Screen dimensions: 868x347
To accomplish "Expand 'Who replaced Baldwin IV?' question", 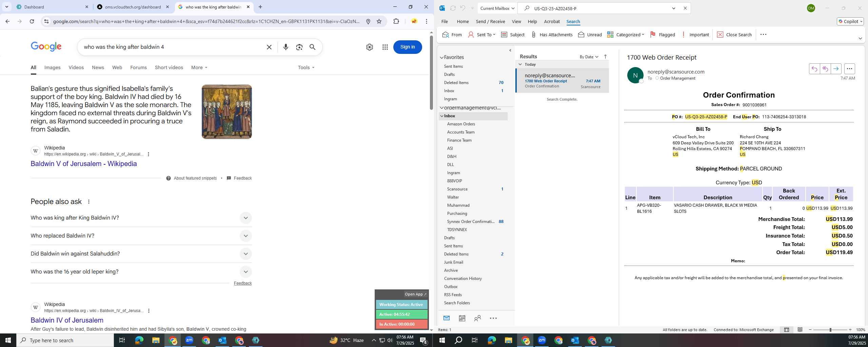I will pyautogui.click(x=245, y=236).
